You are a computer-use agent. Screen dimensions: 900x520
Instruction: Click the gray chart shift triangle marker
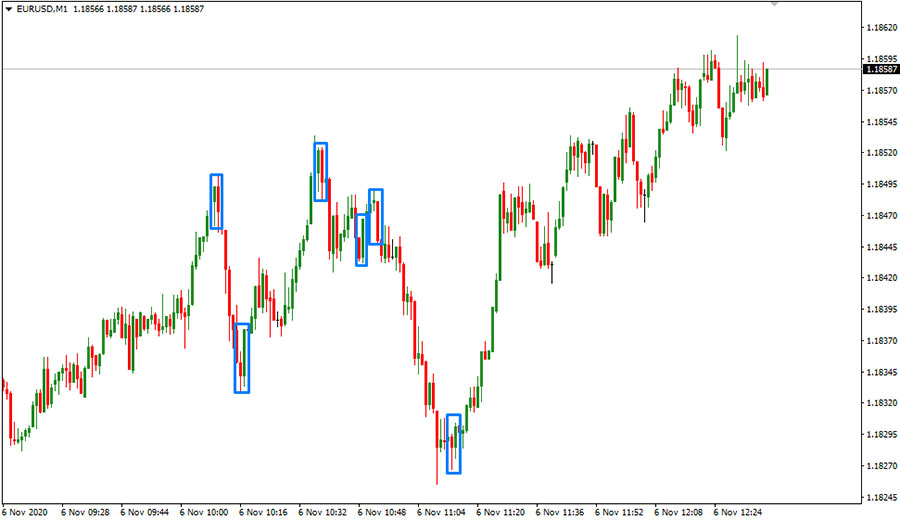(773, 5)
